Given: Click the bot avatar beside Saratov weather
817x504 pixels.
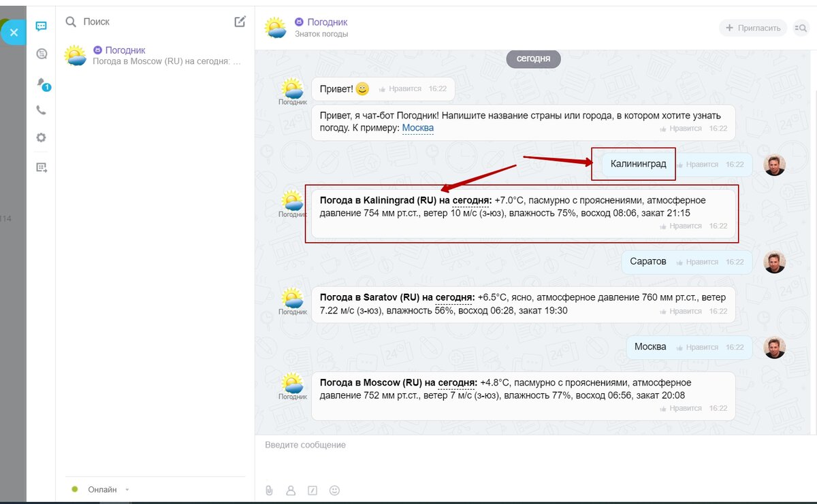Looking at the screenshot, I should [293, 299].
